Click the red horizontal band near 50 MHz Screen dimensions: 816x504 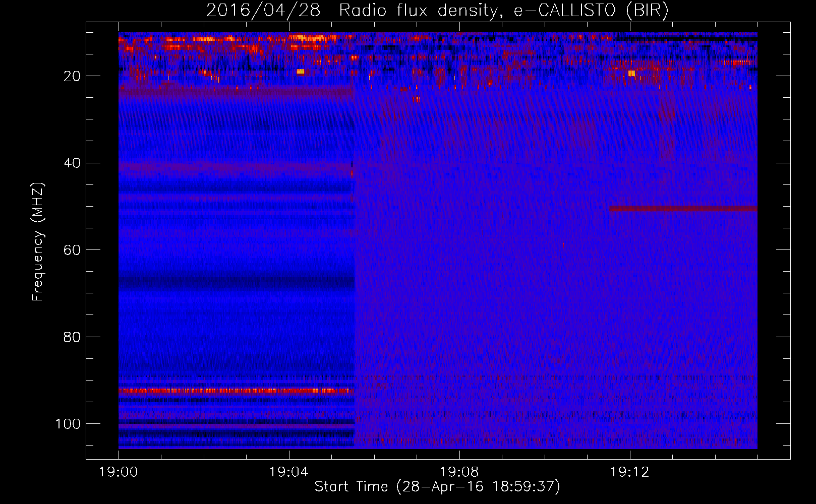[683, 208]
